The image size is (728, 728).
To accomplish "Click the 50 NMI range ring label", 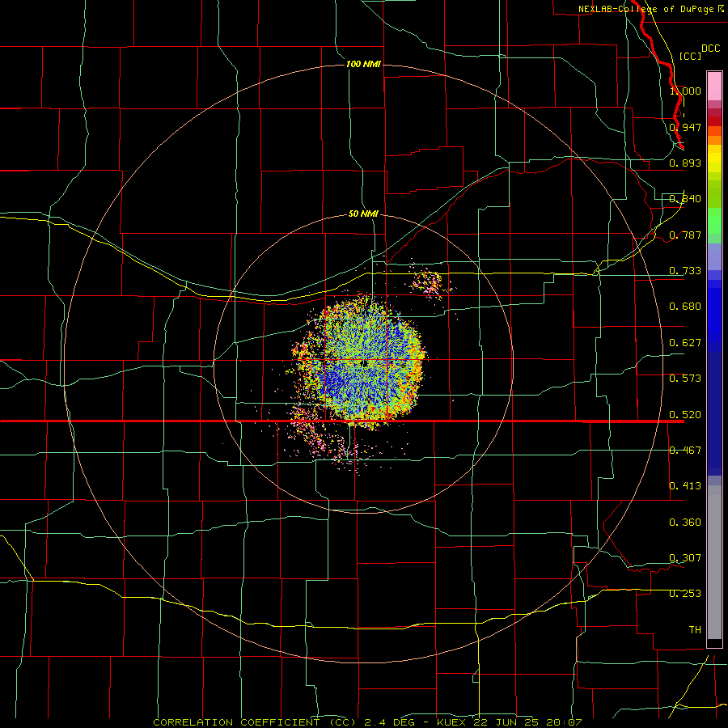I will [363, 214].
